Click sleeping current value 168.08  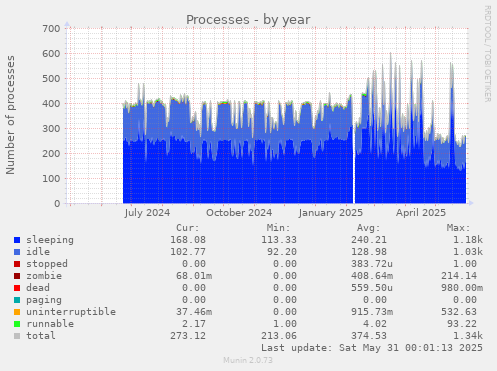(x=188, y=240)
